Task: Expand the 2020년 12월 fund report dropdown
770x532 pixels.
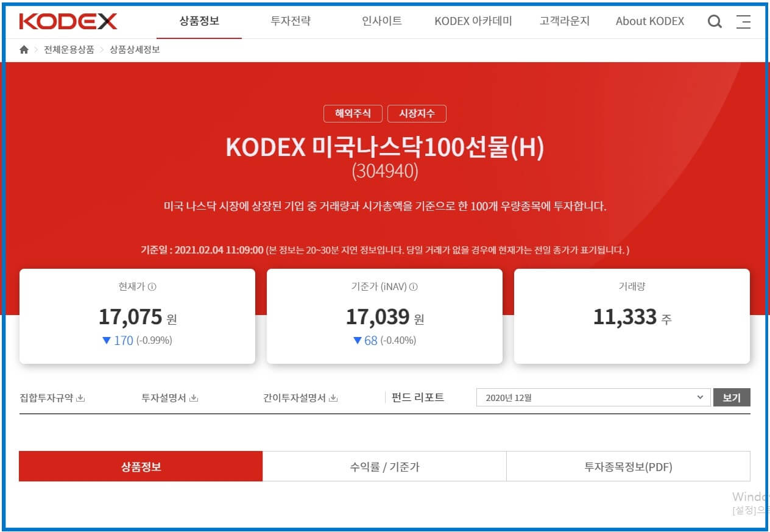Action: pos(593,397)
